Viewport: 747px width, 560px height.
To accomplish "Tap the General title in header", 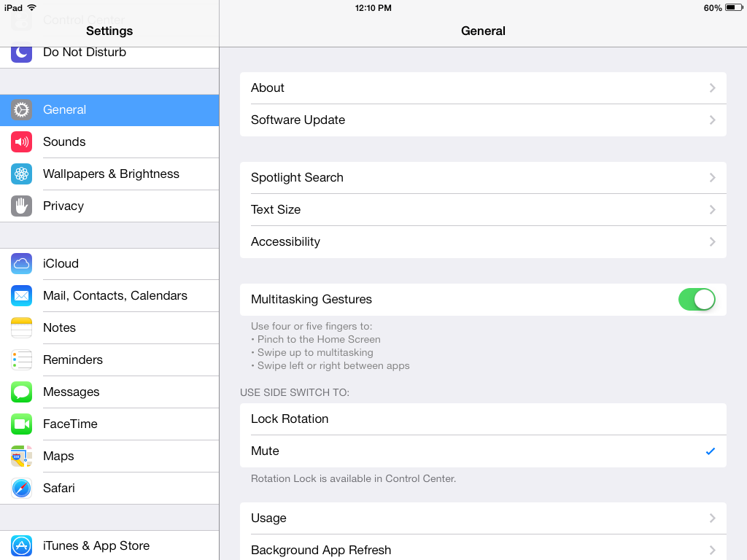I will point(483,31).
